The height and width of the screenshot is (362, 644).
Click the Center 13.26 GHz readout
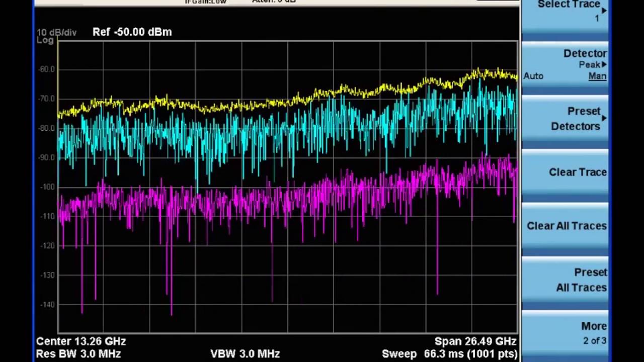tap(81, 341)
